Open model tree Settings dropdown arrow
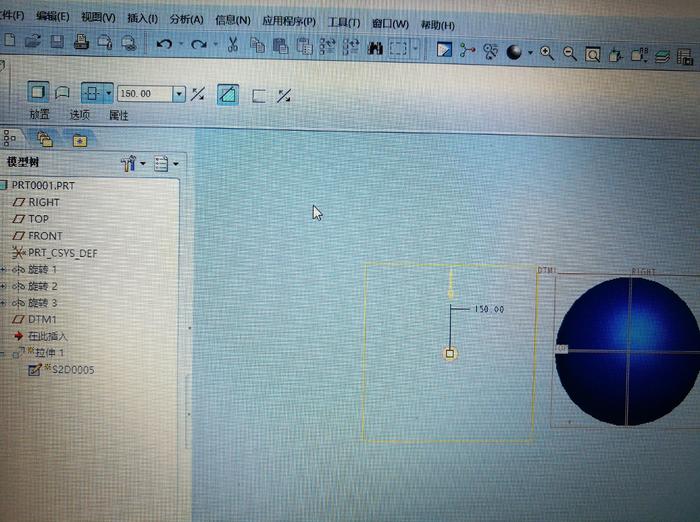 (143, 163)
